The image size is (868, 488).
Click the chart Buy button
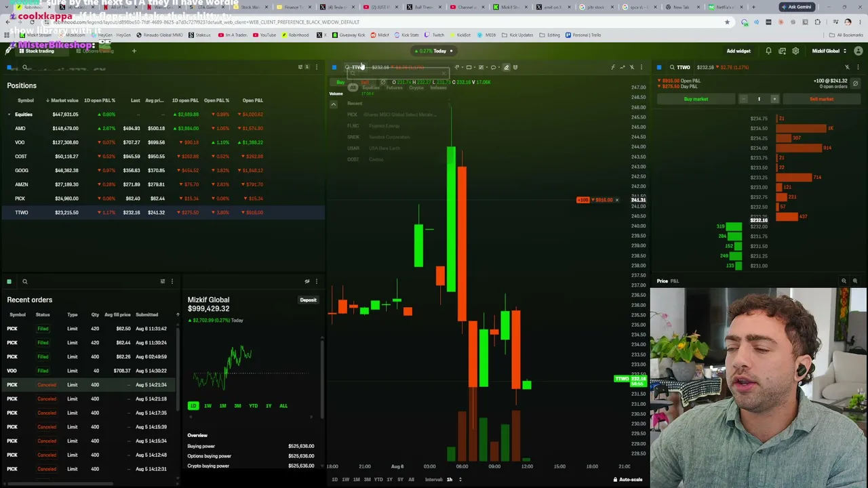tap(341, 83)
